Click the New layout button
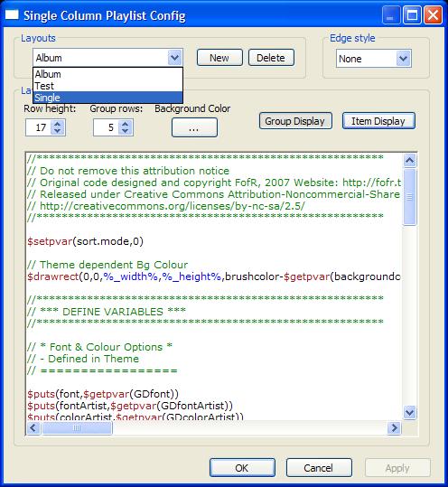 (219, 58)
